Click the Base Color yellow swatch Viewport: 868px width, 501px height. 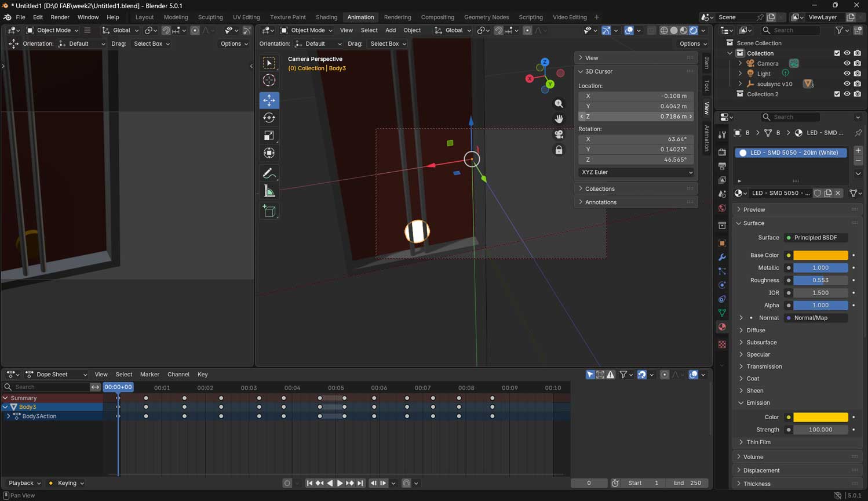[x=820, y=255]
